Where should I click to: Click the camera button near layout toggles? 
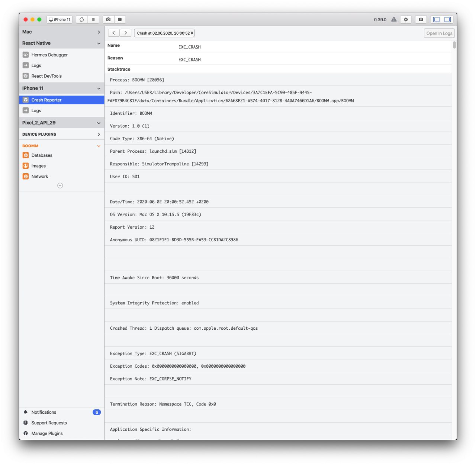[421, 20]
